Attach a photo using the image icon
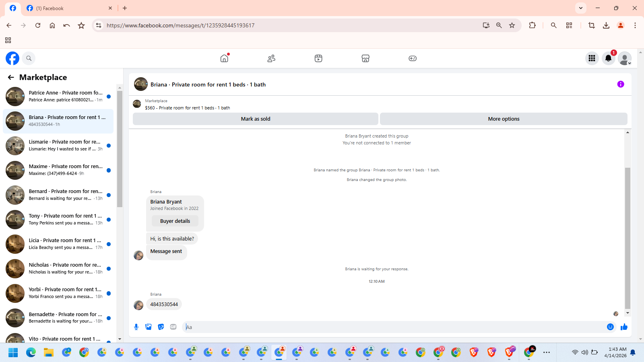 pos(149,327)
